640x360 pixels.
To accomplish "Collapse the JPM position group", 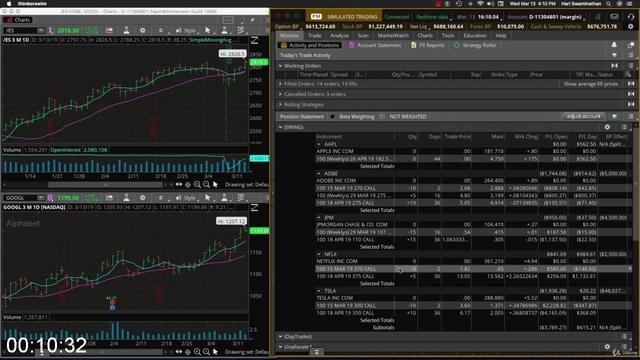I will click(319, 218).
